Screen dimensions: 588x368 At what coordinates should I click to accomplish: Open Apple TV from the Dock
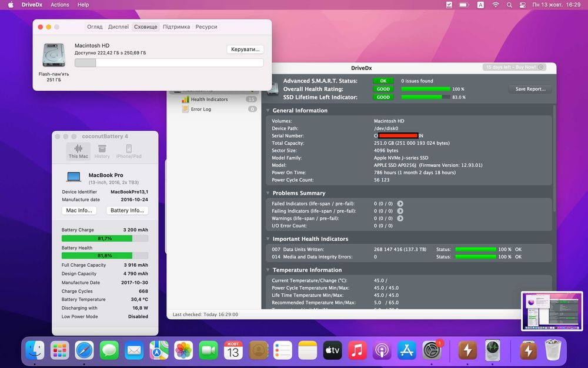(332, 351)
